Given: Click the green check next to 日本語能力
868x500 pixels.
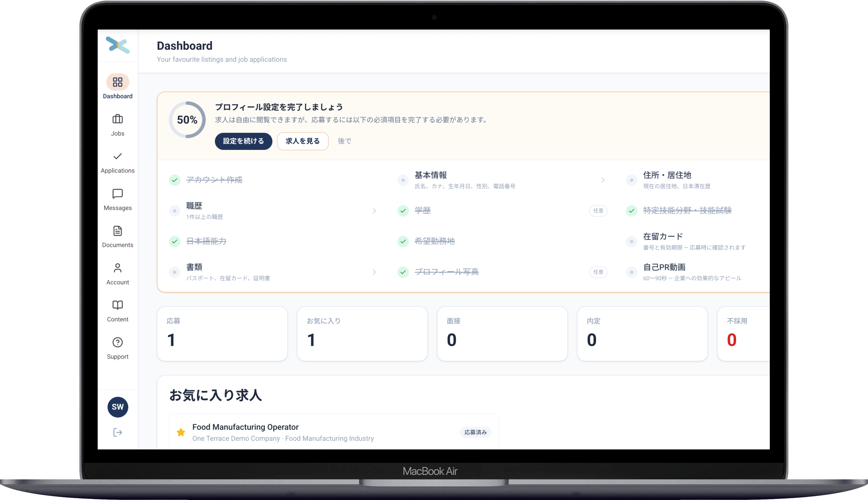Looking at the screenshot, I should (x=175, y=241).
